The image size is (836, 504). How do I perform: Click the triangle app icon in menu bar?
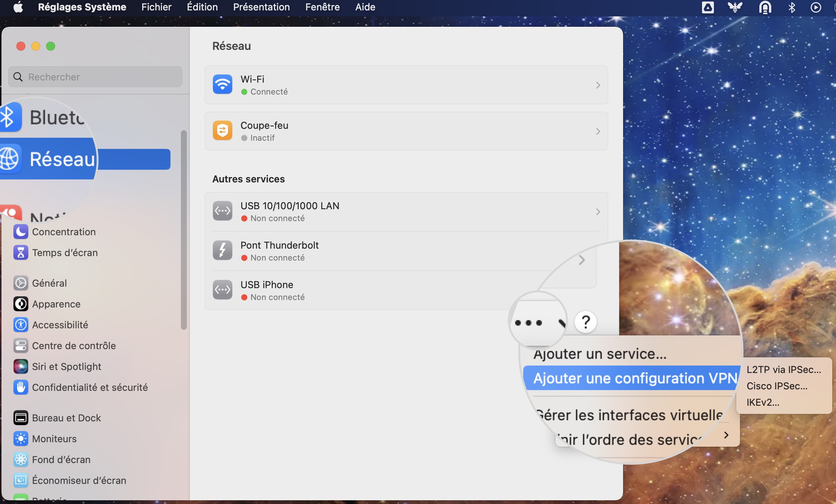click(708, 7)
